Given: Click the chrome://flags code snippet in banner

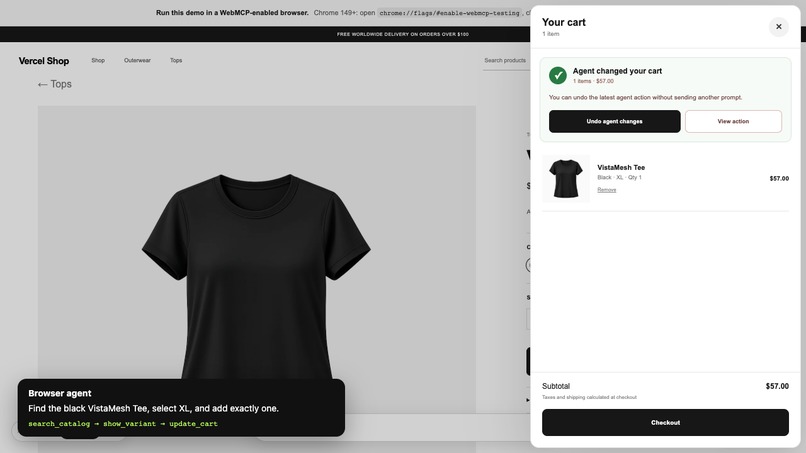Looking at the screenshot, I should tap(450, 13).
